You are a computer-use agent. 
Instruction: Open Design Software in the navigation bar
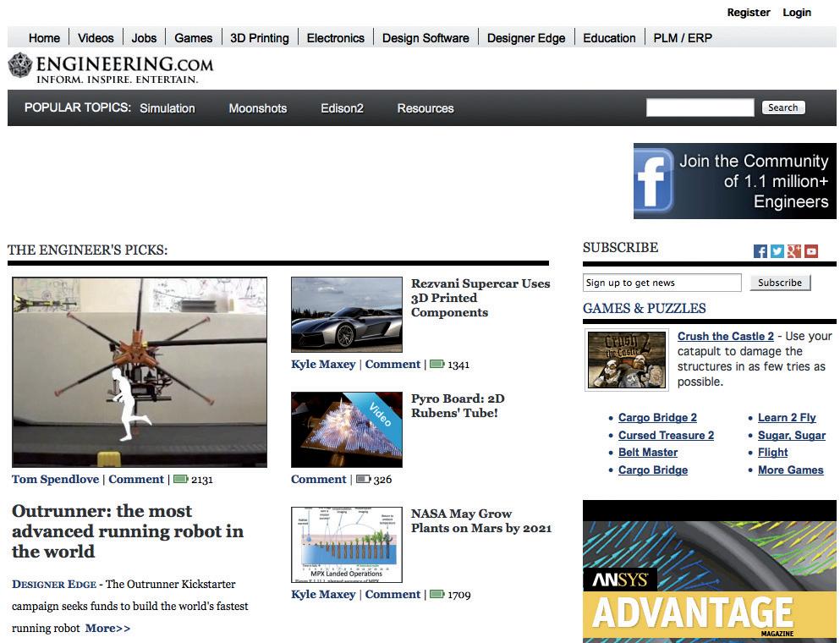pos(425,38)
